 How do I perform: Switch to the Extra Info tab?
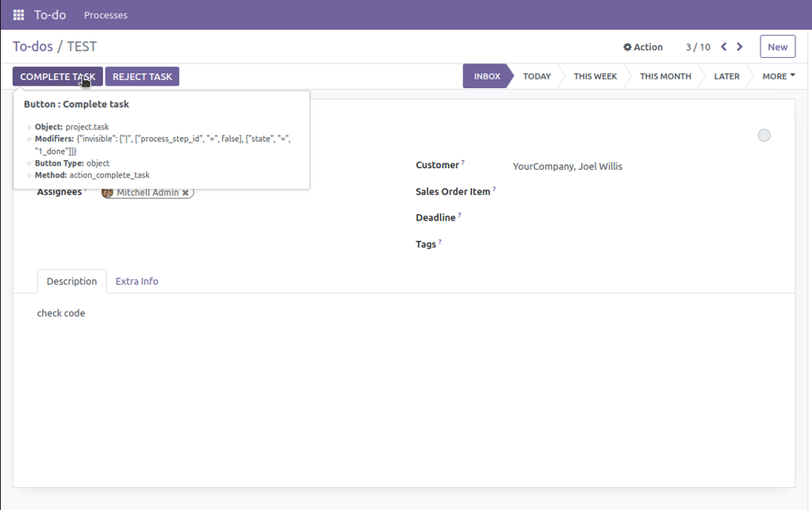tap(136, 281)
